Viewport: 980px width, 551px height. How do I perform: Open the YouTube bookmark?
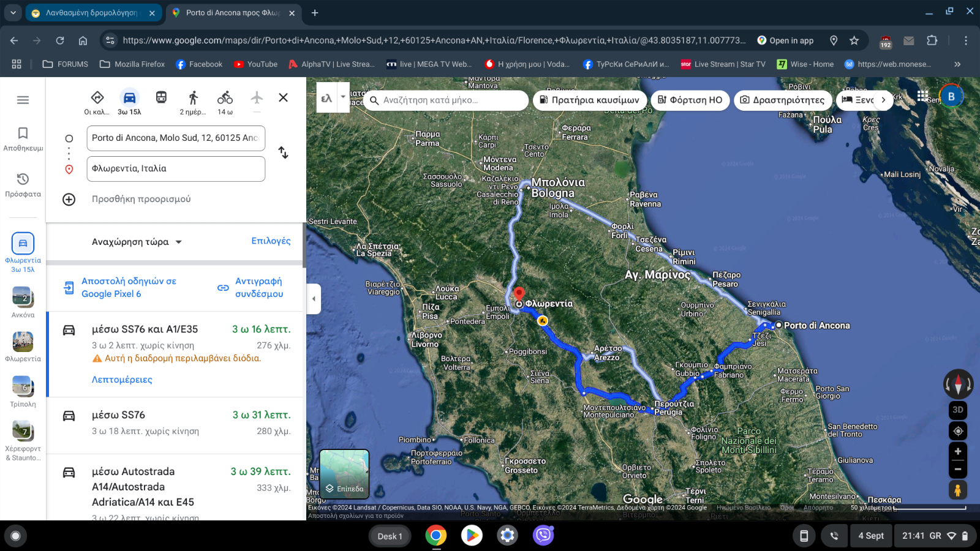pyautogui.click(x=255, y=64)
